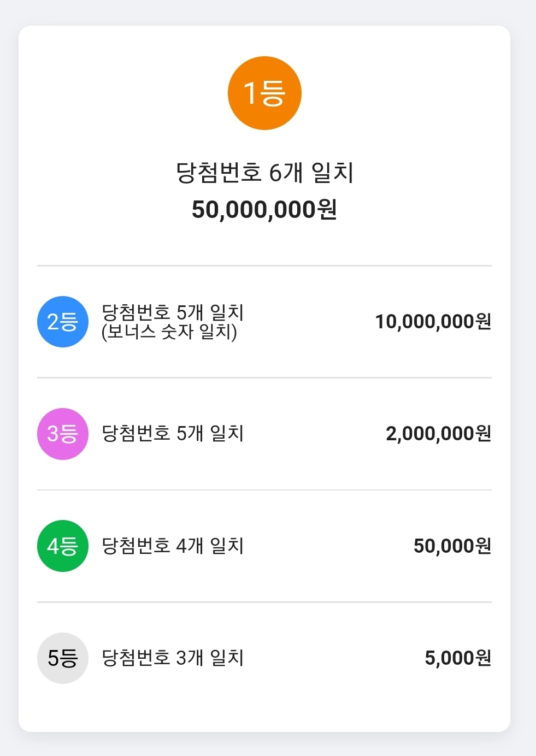Viewport: 536px width, 756px height.
Task: Select the 당첨번호 4개 일치 text
Action: (173, 546)
